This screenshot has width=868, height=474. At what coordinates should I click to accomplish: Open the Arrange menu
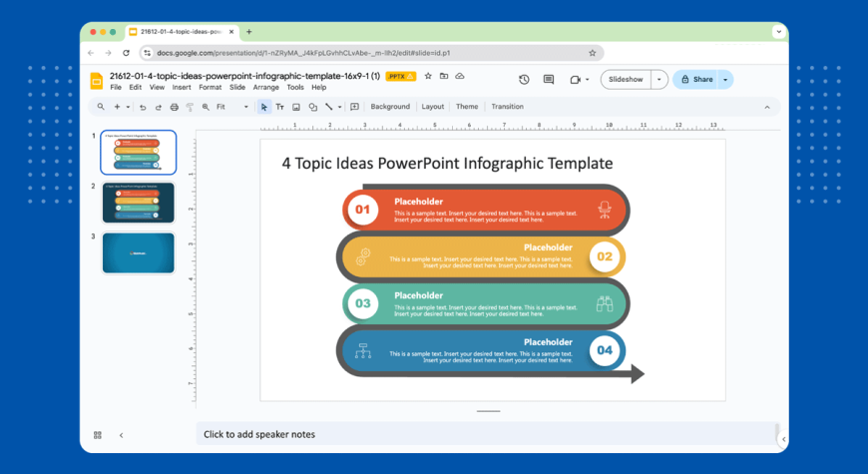coord(266,88)
